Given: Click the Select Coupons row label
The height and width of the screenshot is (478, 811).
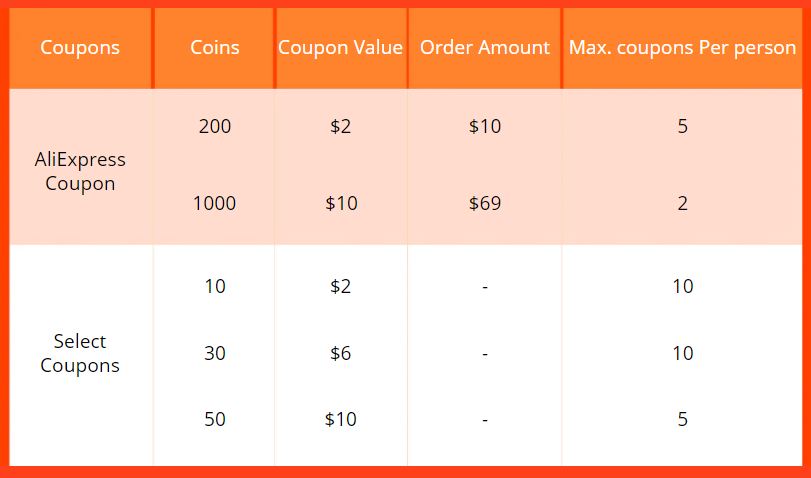Looking at the screenshot, I should pos(80,353).
